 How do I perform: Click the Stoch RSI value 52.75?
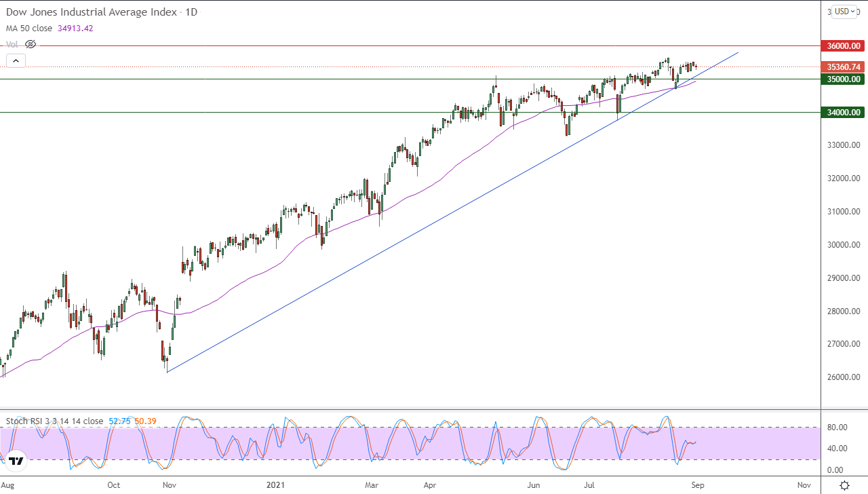point(118,421)
